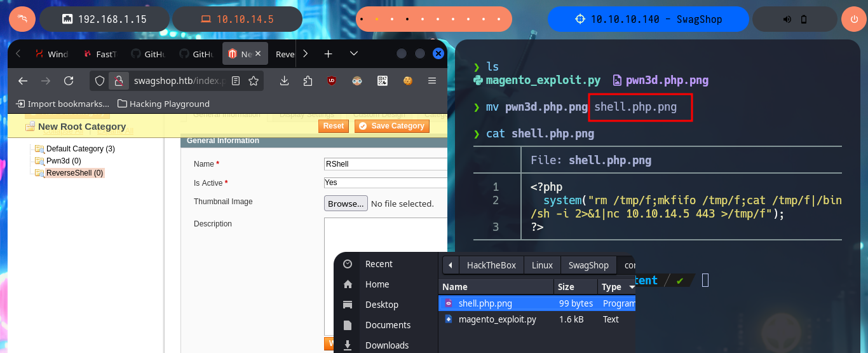Switch to the FastT tab

click(99, 54)
